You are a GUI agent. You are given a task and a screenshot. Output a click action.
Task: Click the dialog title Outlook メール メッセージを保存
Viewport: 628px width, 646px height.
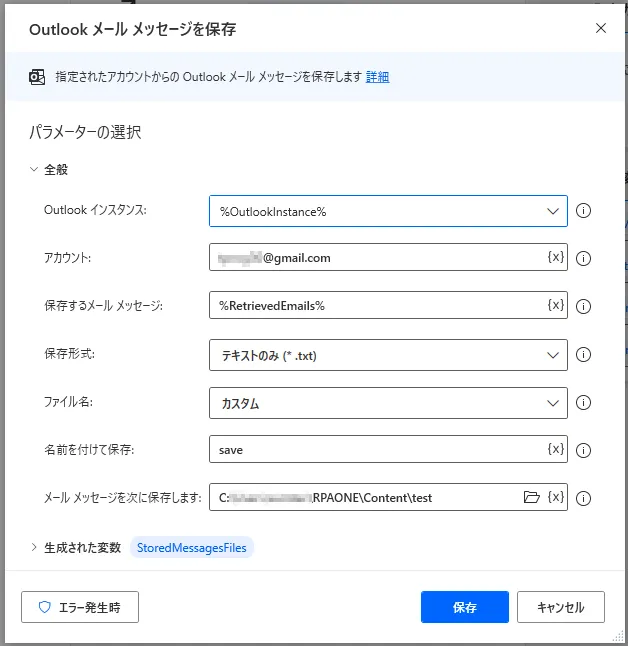132,29
